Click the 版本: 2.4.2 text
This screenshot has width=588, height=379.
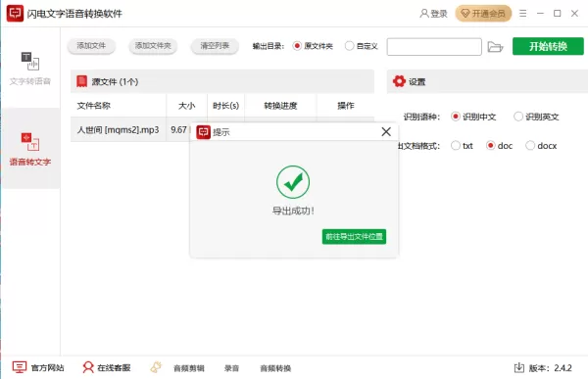pyautogui.click(x=550, y=368)
